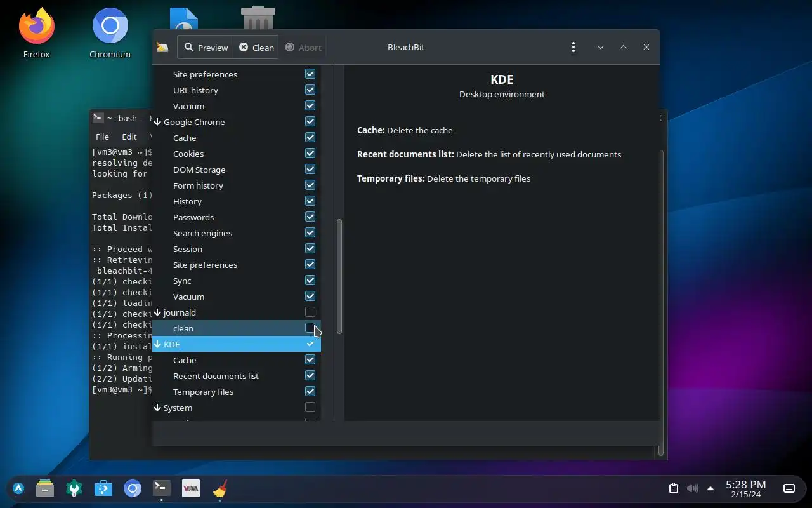Click the show desktop icon in tray
Screen dimensions: 812x508
pos(789,488)
